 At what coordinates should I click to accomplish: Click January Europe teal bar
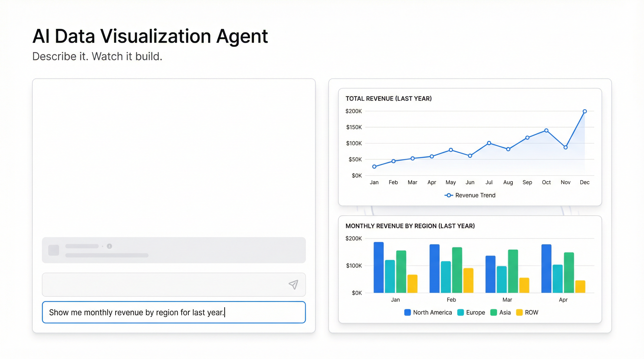click(x=390, y=276)
